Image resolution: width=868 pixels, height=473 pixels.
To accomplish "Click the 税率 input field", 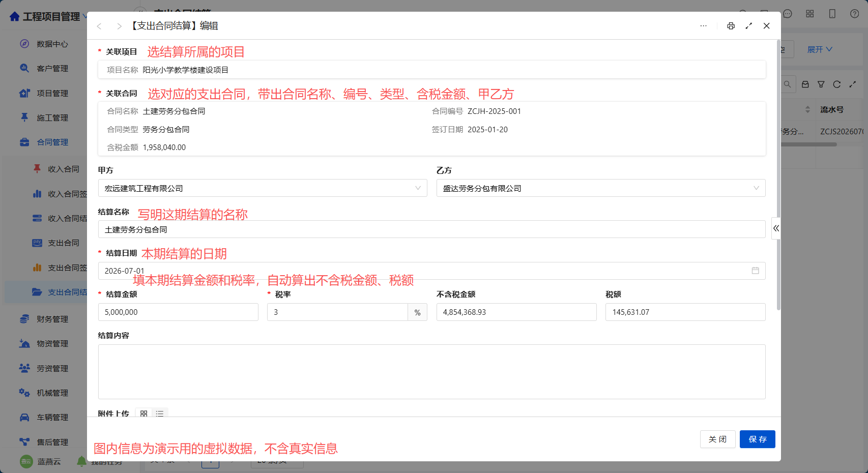I will (x=337, y=312).
